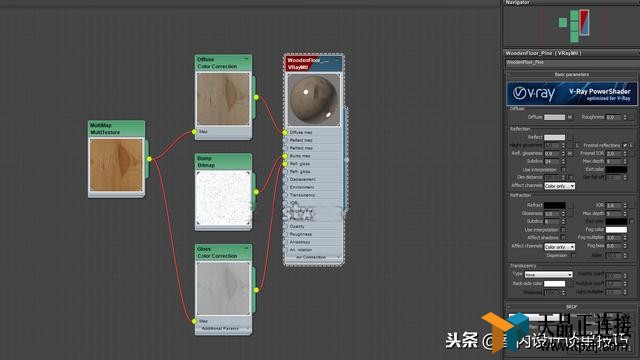Image resolution: width=640 pixels, height=360 pixels.
Task: Click the Bump Bitmap node's output socket
Action: 256,192
